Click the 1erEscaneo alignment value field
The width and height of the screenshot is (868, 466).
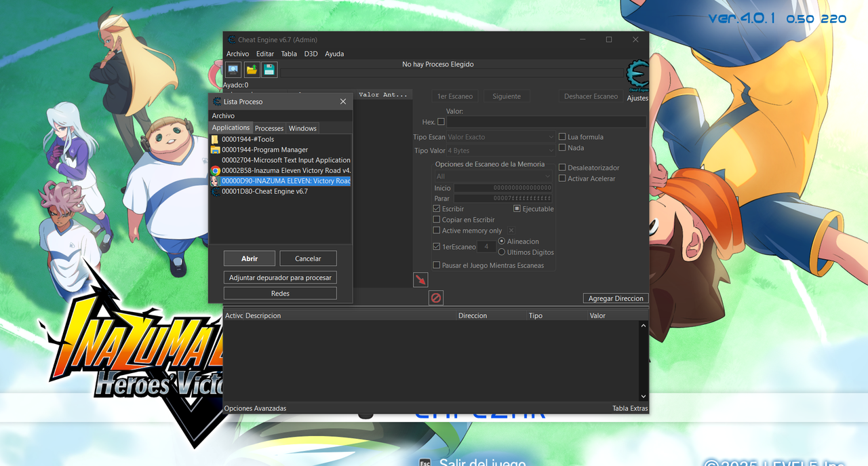point(486,247)
